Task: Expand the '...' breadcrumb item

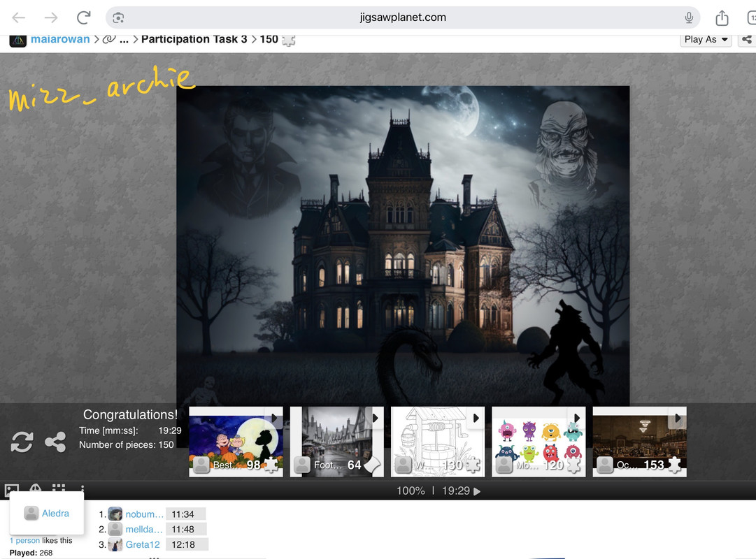Action: pyautogui.click(x=124, y=40)
